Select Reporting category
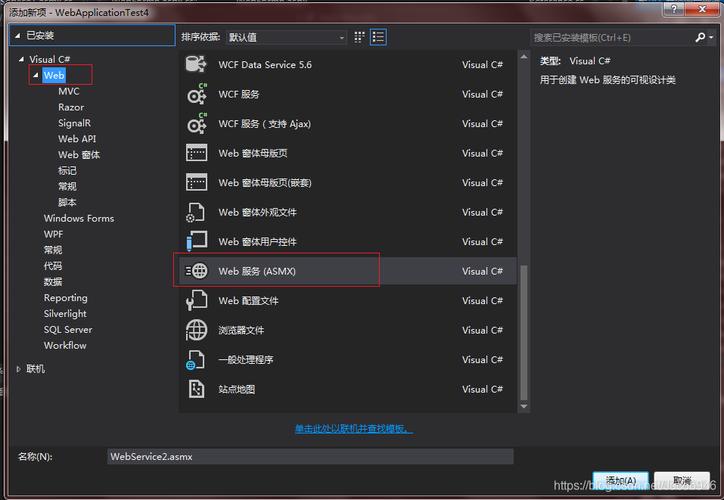 pos(66,298)
